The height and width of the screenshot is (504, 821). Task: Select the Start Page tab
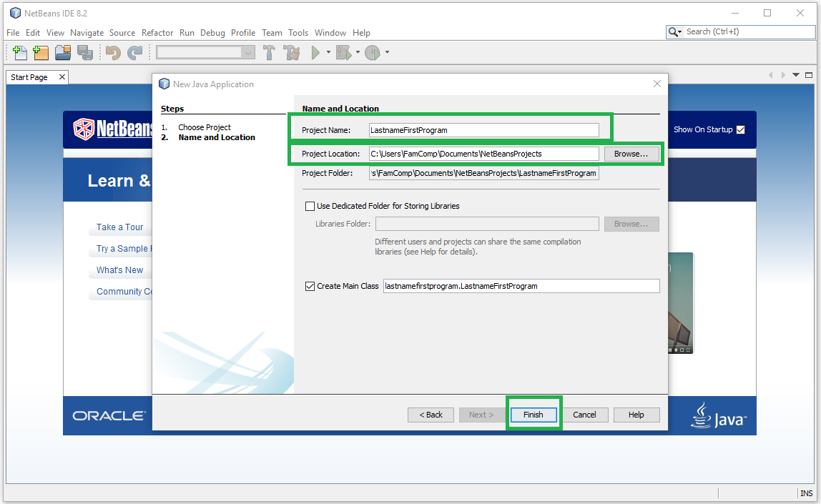point(29,77)
